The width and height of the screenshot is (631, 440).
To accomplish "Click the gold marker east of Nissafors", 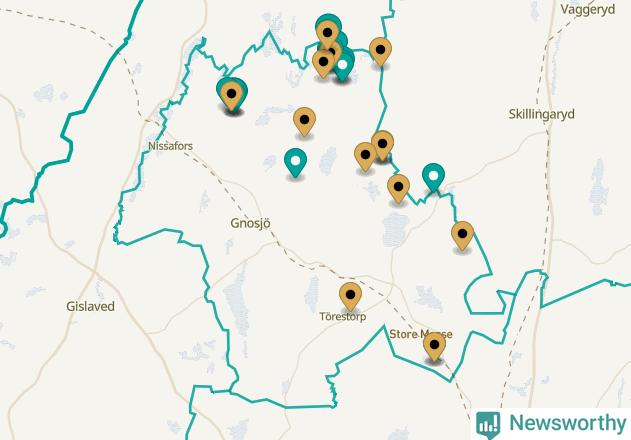I will point(231,96).
